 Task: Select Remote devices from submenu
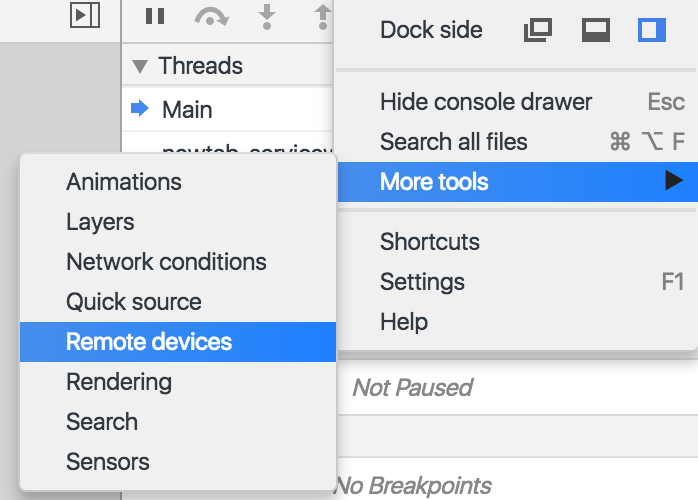(x=149, y=342)
